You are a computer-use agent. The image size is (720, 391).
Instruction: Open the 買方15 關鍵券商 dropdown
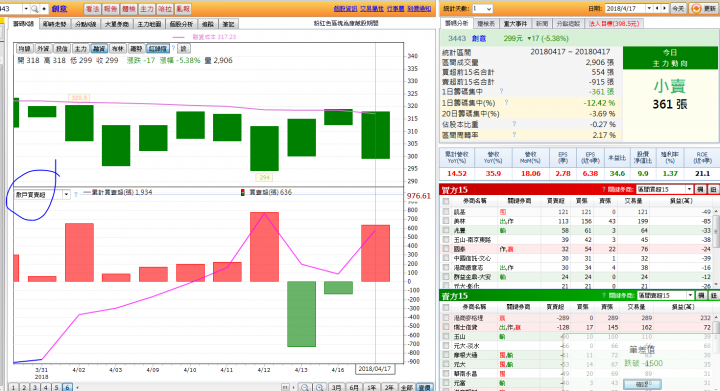click(x=664, y=190)
